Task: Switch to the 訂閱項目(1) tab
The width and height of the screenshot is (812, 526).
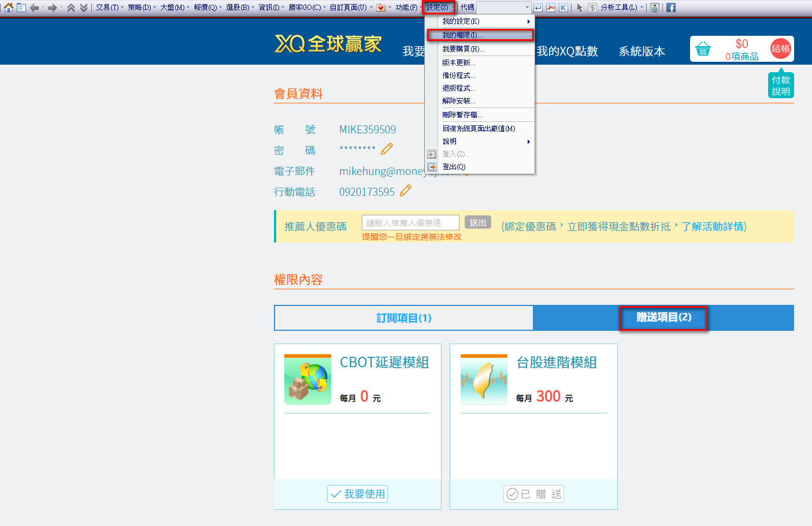Action: [403, 318]
